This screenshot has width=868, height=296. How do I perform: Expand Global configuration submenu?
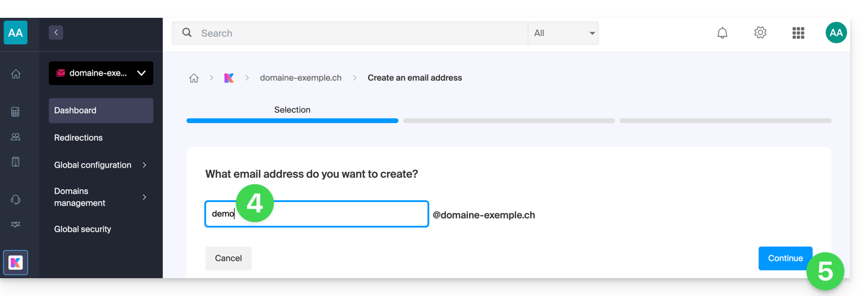click(101, 165)
